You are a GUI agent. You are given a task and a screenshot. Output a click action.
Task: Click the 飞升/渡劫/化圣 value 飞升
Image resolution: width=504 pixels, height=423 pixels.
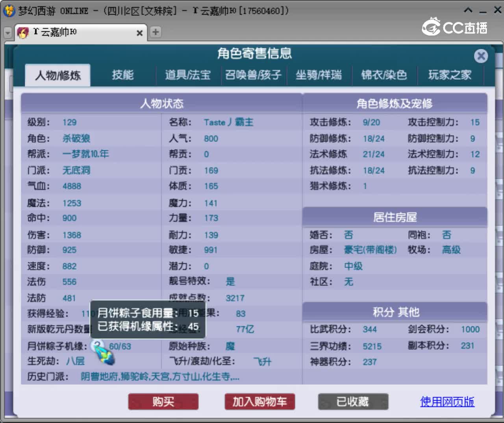tap(262, 361)
